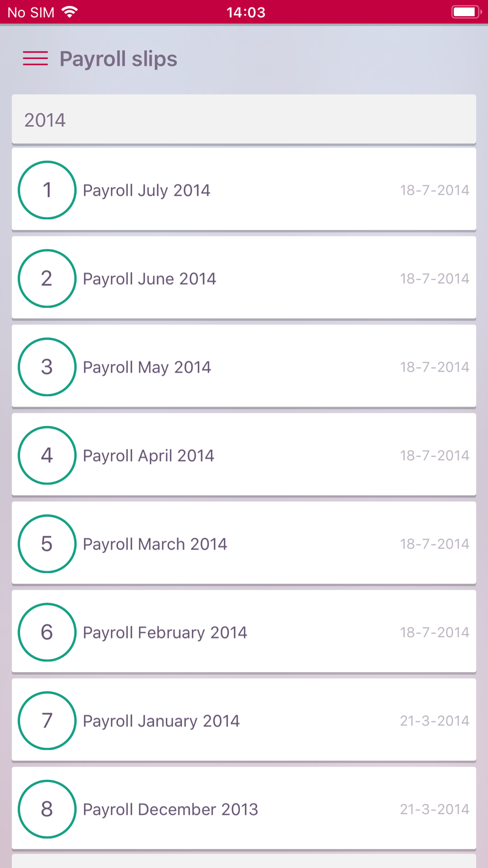Tap the number 6 circle icon
488x868 pixels.
click(x=47, y=632)
